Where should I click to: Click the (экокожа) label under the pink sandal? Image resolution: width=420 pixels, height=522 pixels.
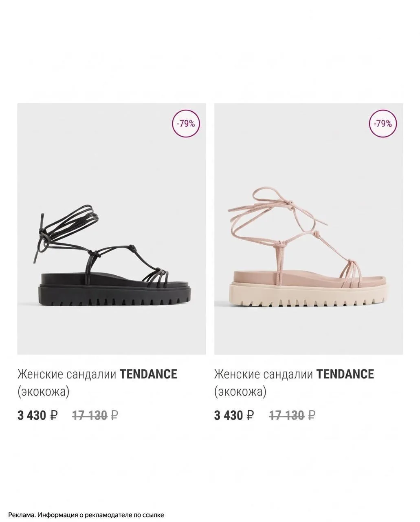point(240,392)
